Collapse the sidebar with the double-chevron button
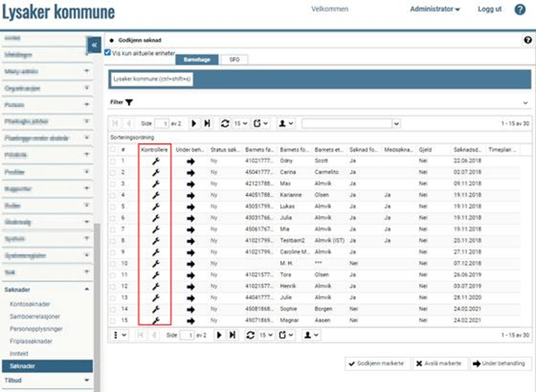This screenshot has width=536, height=392. [94, 46]
